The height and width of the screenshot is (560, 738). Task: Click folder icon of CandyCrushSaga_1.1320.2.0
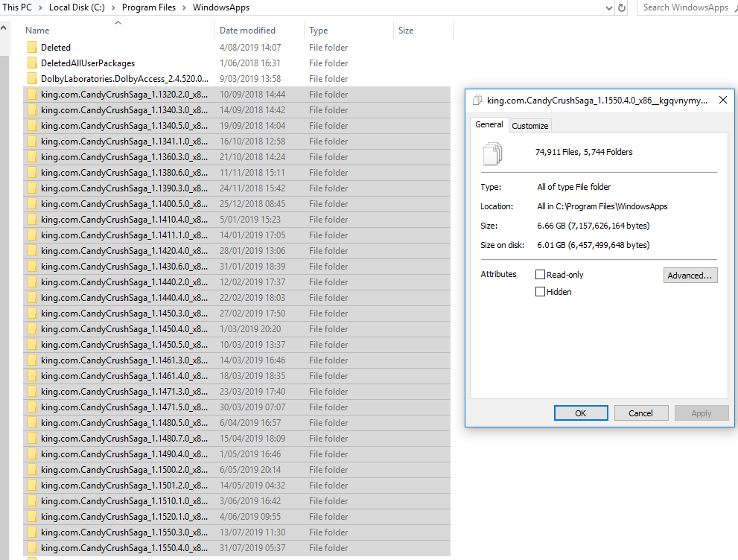pos(32,94)
